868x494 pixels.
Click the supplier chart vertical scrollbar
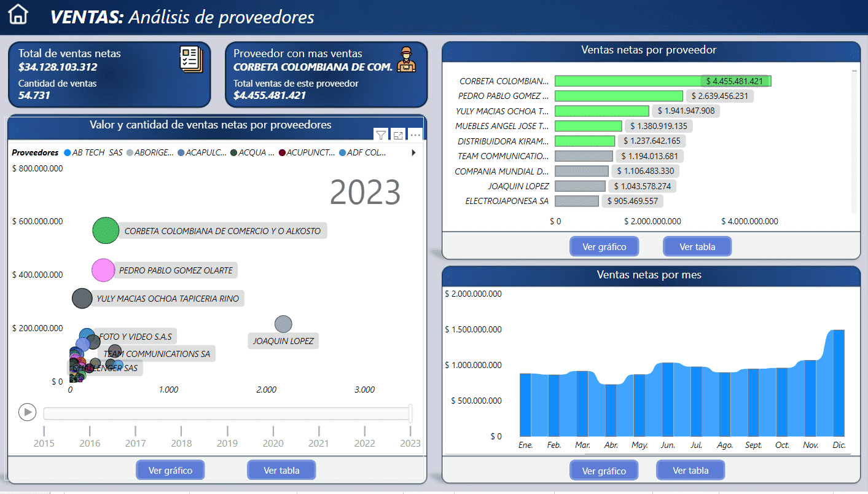(x=854, y=141)
